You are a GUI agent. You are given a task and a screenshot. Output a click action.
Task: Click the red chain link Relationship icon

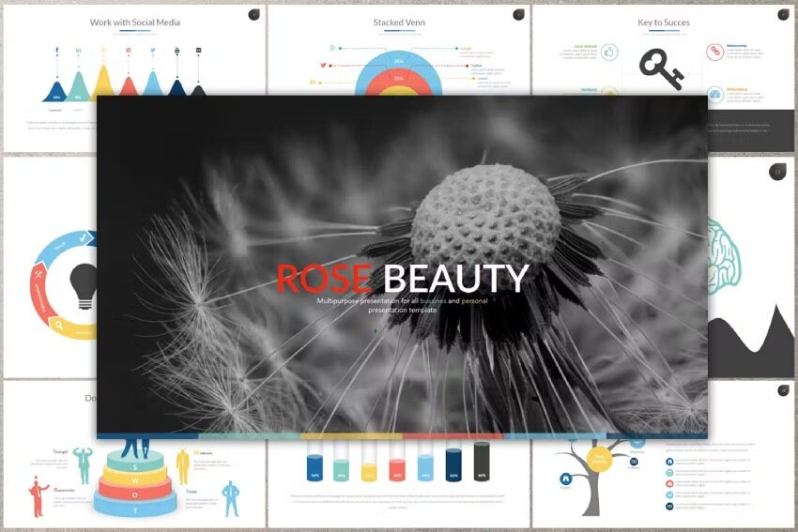coord(714,51)
